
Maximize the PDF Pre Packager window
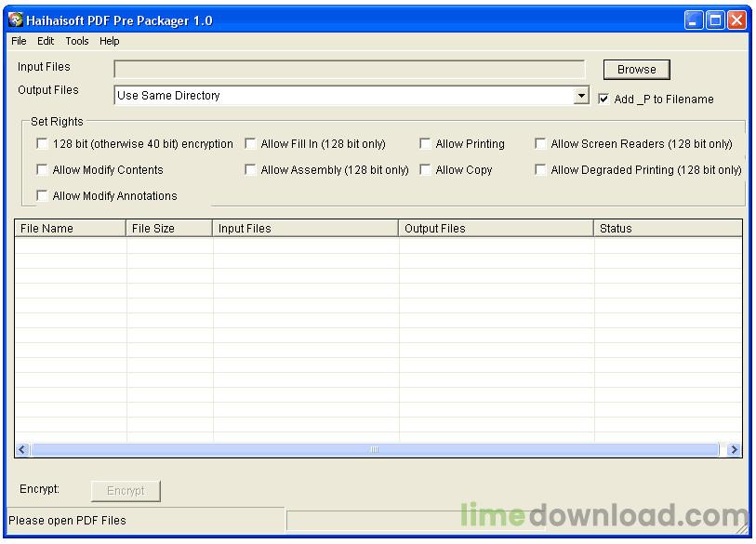[x=715, y=20]
